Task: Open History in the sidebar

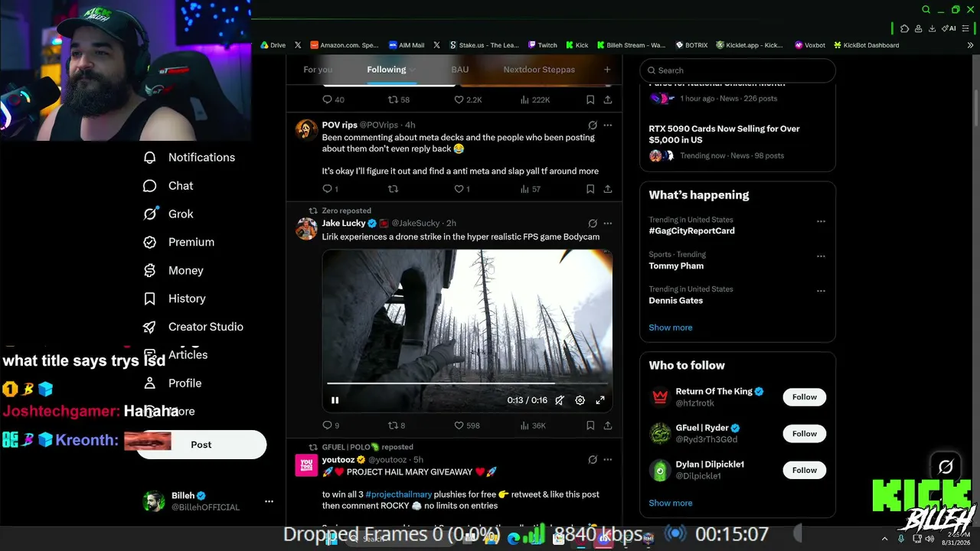Action: [175, 298]
